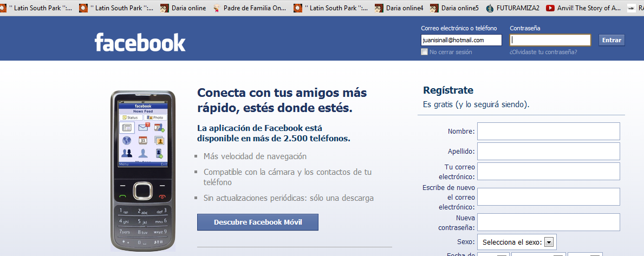Click the Apellido: label
The image size is (644, 256).
click(461, 152)
